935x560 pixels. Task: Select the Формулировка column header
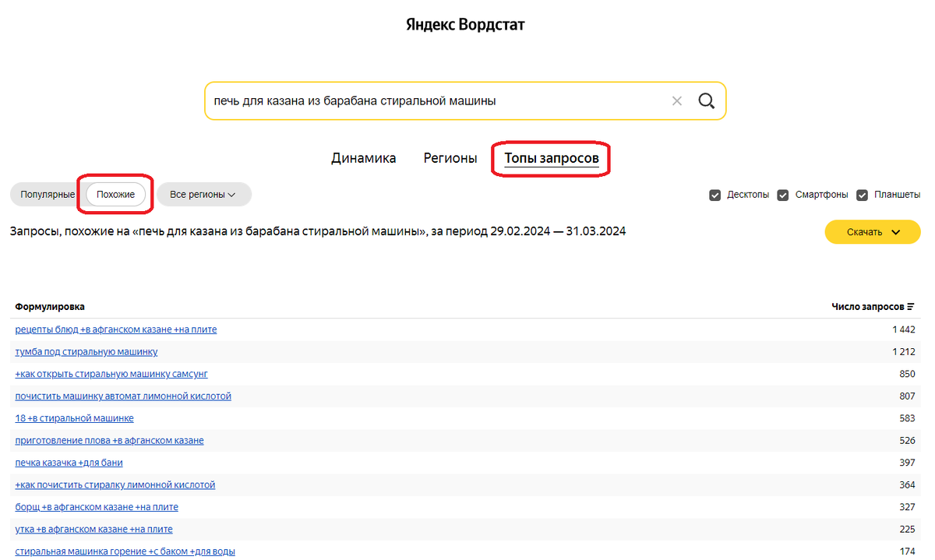(50, 307)
